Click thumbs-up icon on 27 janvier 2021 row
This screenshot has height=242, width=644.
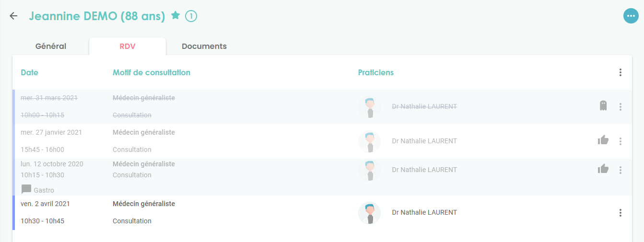pyautogui.click(x=603, y=140)
